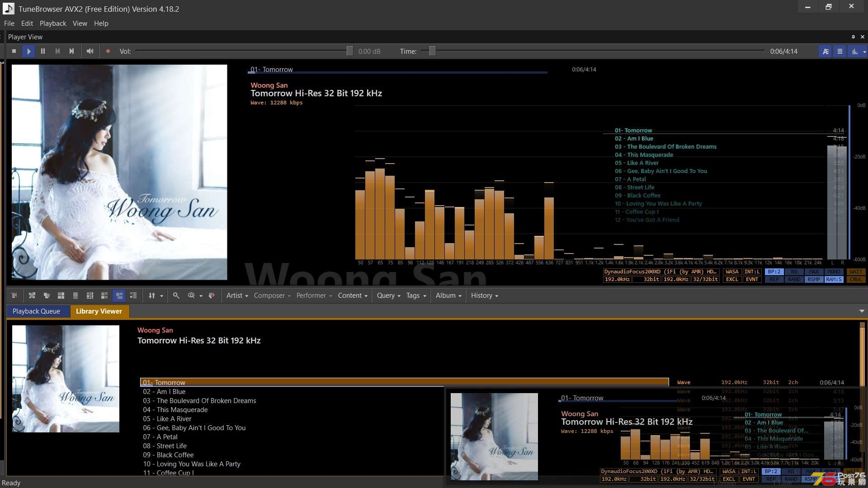Select the multi-column list view icon

[x=90, y=296]
